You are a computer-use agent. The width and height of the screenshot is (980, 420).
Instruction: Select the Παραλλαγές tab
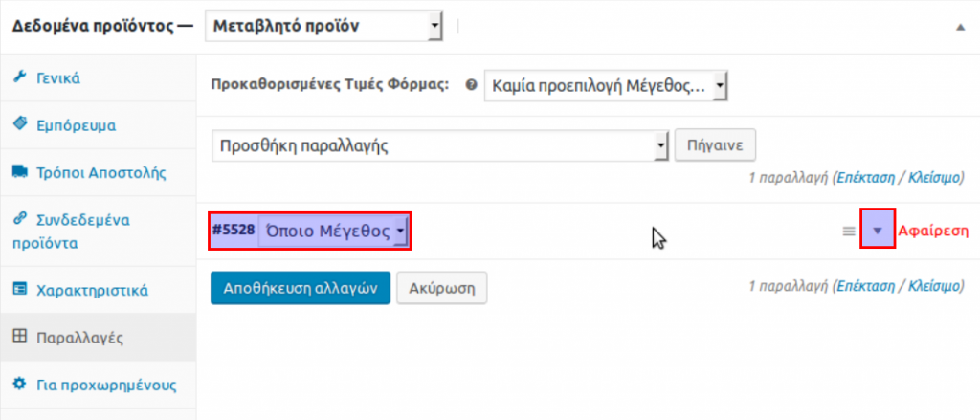pos(80,337)
